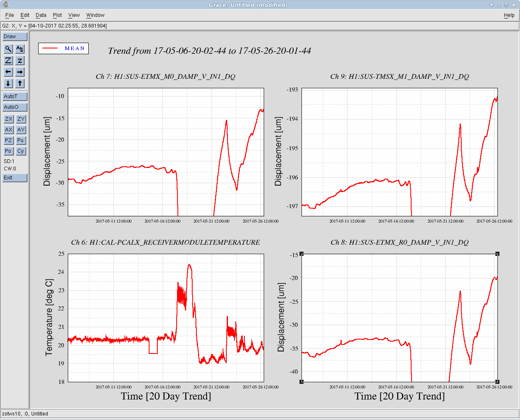Click the Temperature [deg C] axis label
Viewport: 520px width, 420px height.
tap(49, 317)
